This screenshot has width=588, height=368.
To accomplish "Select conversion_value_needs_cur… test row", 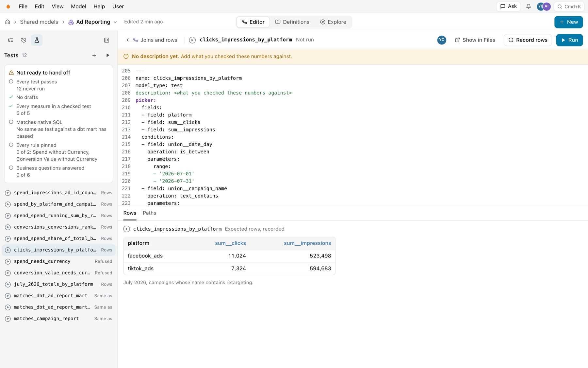I will pos(59,273).
